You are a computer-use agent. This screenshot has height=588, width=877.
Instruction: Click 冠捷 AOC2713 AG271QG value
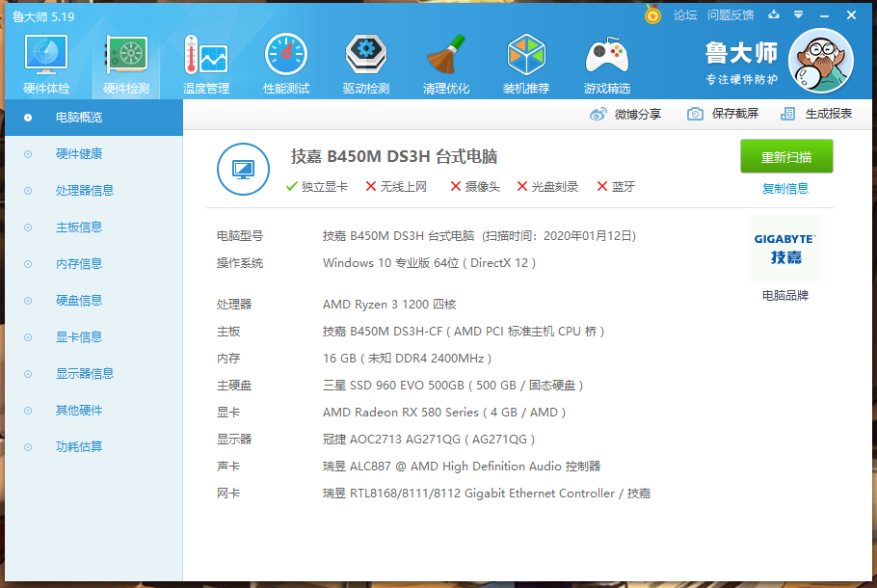[x=429, y=440]
